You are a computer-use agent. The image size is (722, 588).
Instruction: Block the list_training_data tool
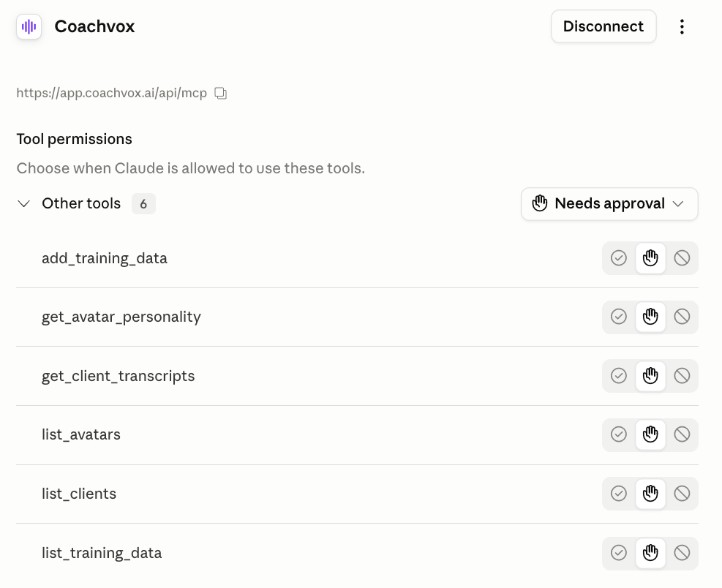coord(682,553)
